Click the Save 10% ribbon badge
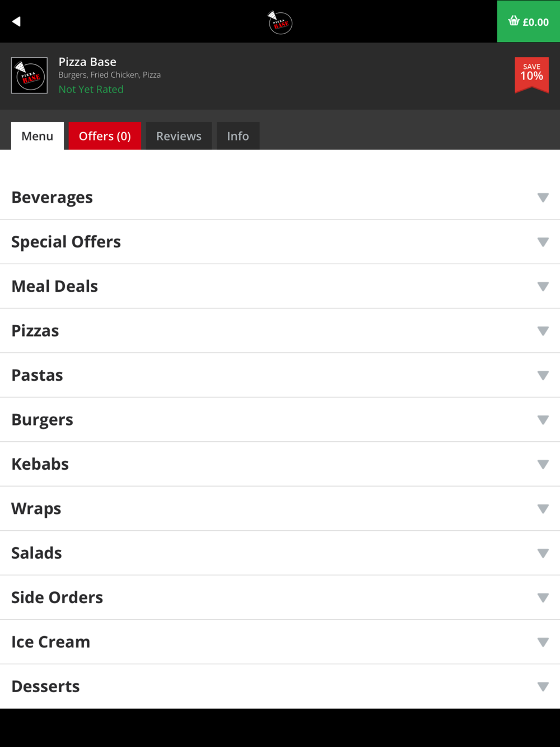The height and width of the screenshot is (747, 560). (x=531, y=74)
